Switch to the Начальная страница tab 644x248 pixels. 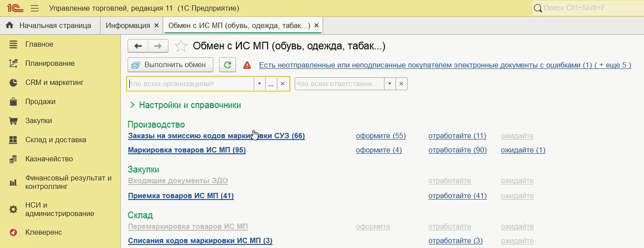(55, 25)
